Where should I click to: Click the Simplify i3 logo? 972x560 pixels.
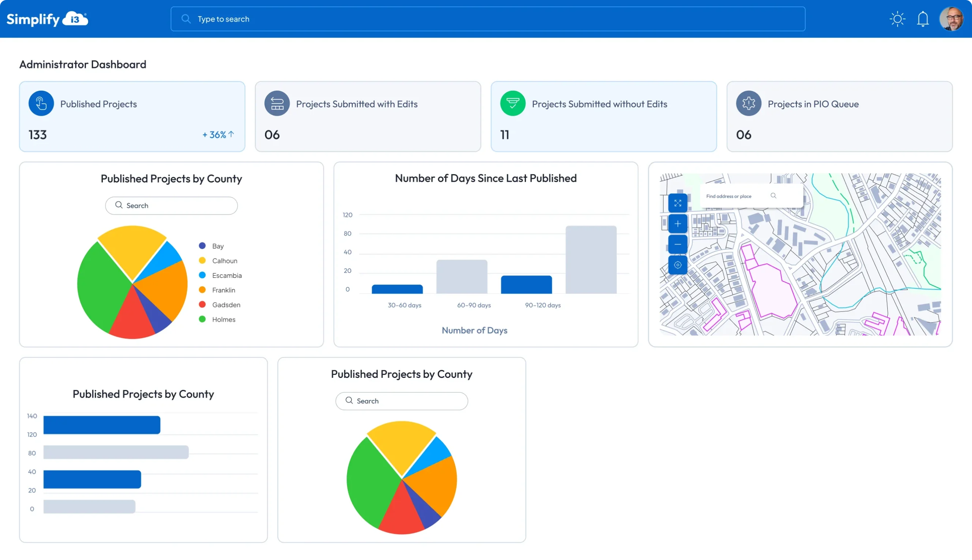(x=47, y=19)
